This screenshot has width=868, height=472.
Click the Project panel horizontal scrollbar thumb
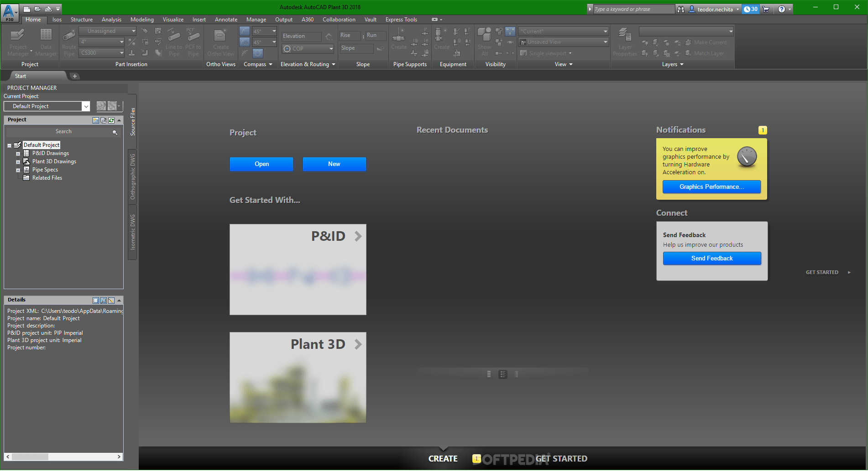tap(30, 456)
